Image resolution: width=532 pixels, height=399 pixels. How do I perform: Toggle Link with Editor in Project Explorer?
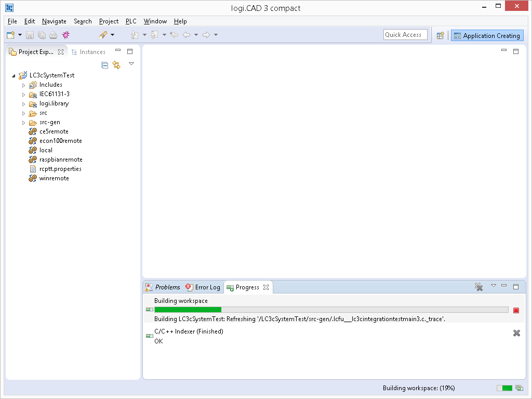coord(116,65)
